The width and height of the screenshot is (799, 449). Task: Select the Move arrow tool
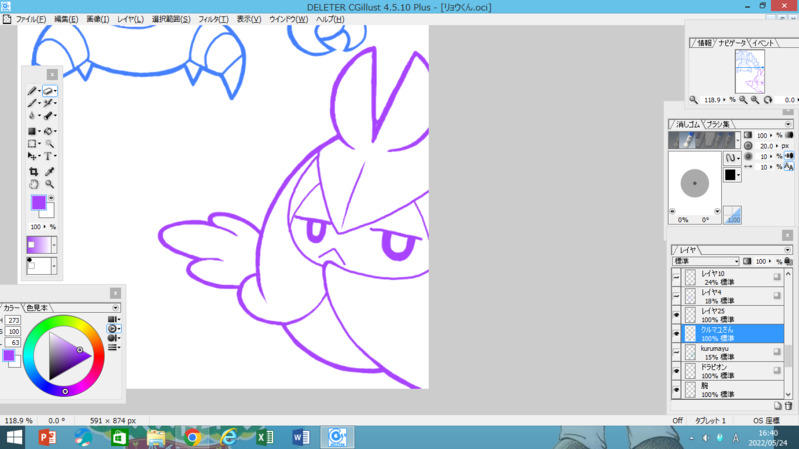(x=32, y=156)
